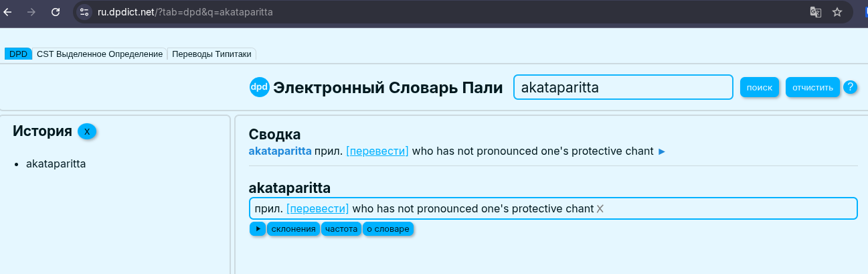868x274 pixels.
Task: Select the Переводы Типитаки tab
Action: pos(211,54)
